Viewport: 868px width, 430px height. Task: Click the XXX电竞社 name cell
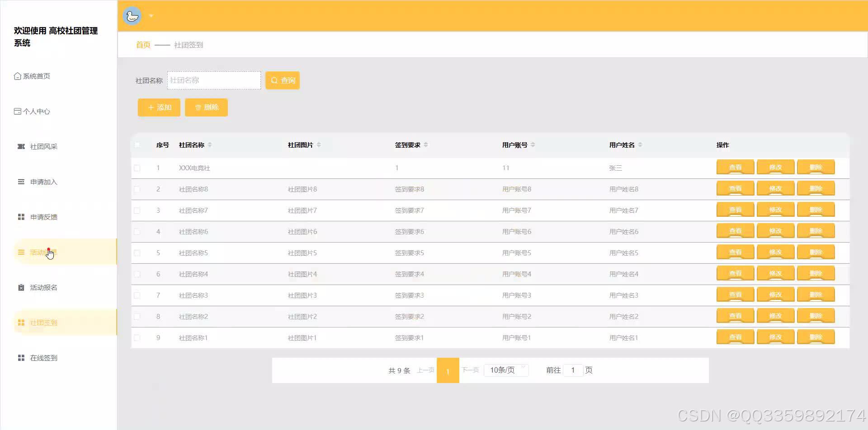[x=194, y=168]
